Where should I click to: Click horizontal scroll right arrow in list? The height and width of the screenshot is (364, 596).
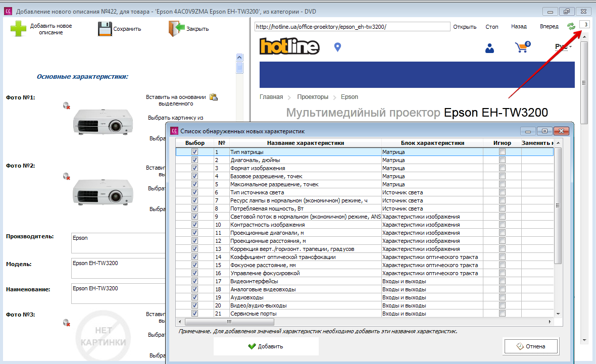[x=550, y=322]
